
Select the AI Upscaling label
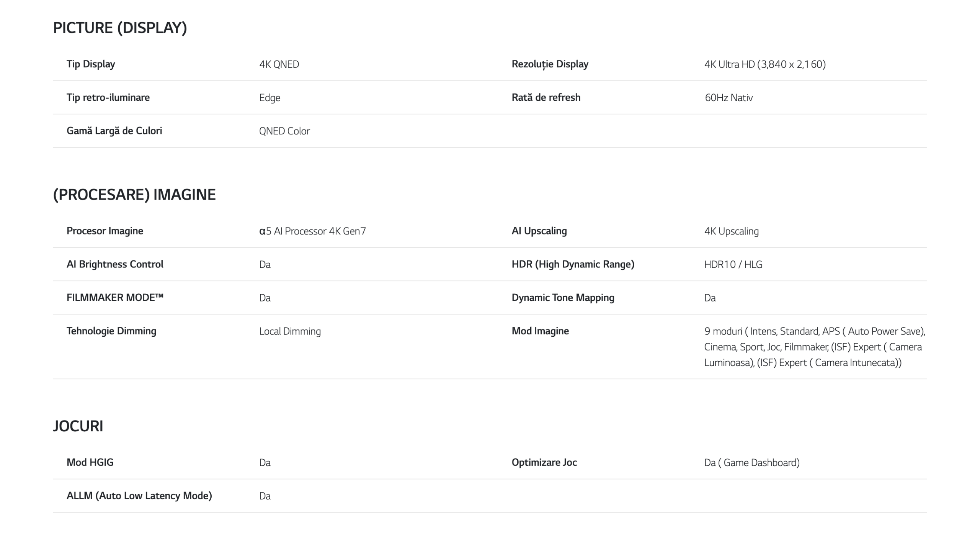point(539,231)
